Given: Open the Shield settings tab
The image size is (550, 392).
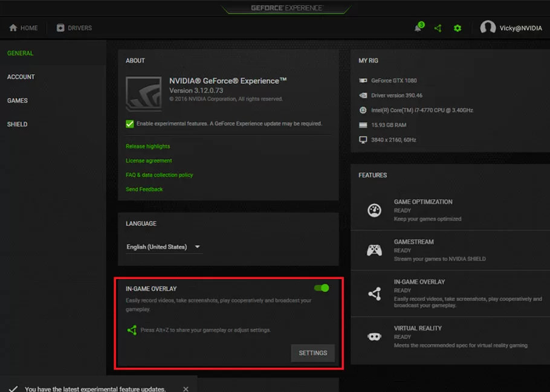Looking at the screenshot, I should 17,124.
